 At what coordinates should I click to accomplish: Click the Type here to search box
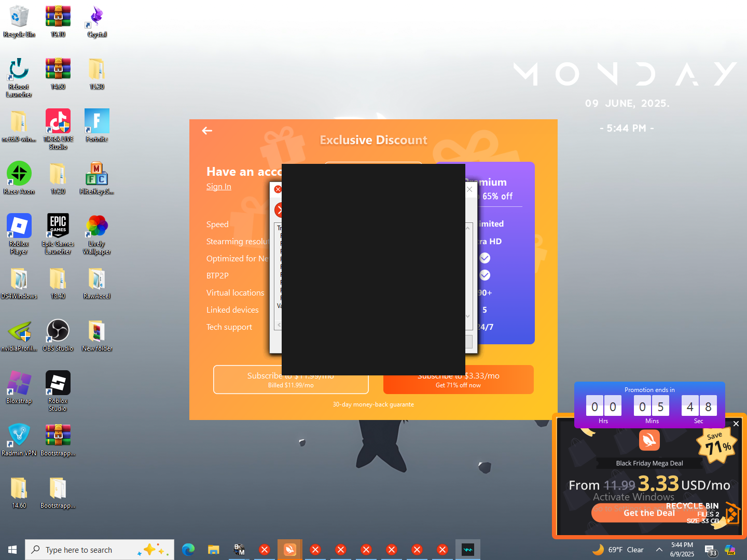(100, 550)
